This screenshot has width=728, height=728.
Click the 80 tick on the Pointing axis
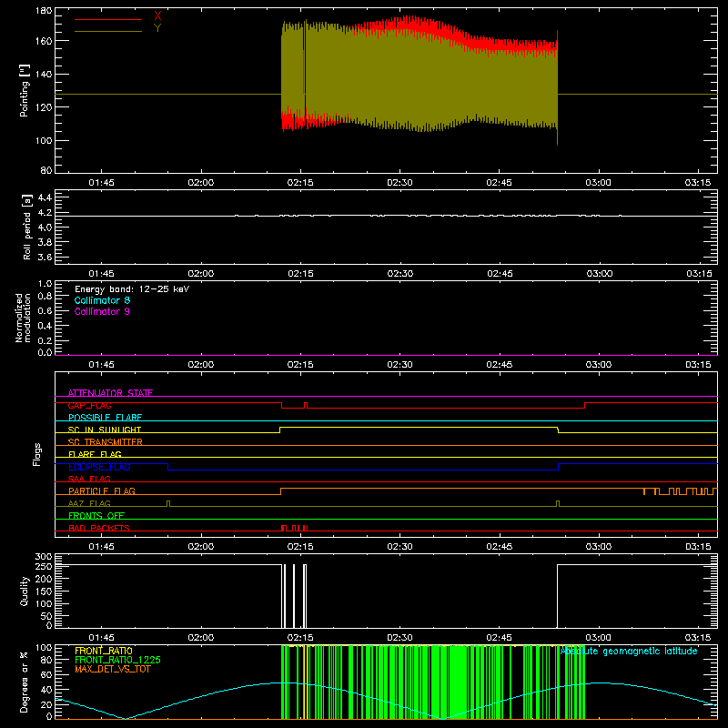[x=46, y=170]
